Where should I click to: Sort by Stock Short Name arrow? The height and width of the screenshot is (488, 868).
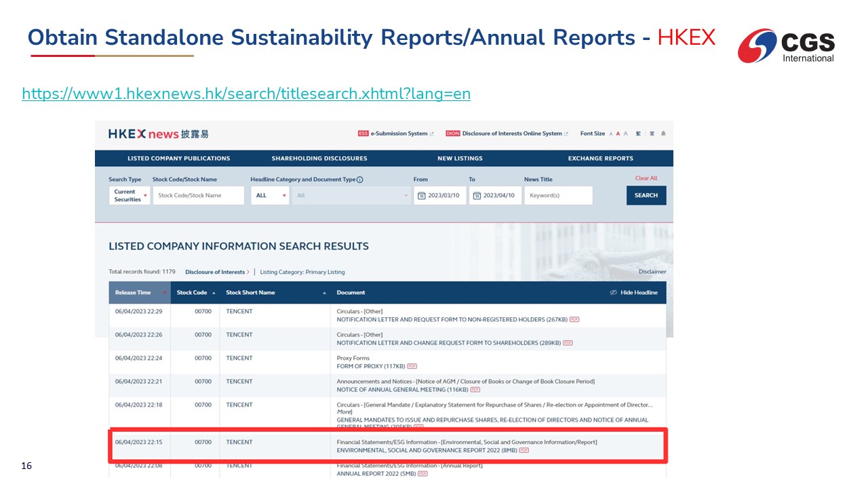click(324, 293)
